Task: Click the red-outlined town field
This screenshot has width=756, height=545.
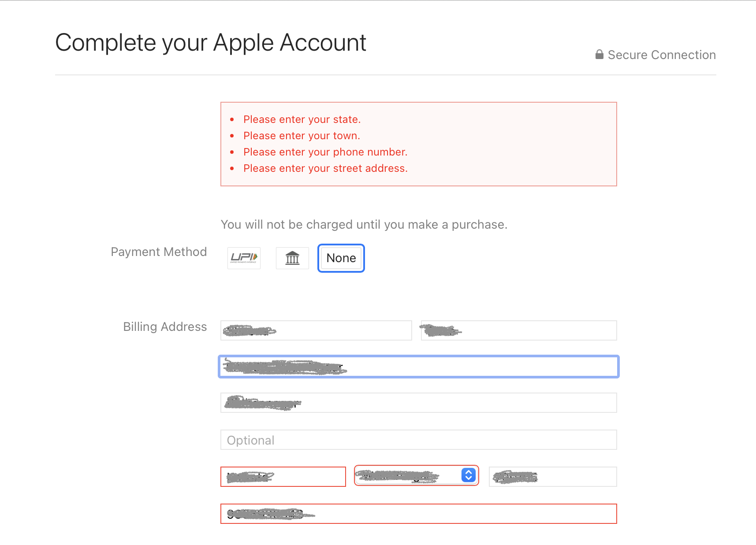Action: click(x=283, y=477)
